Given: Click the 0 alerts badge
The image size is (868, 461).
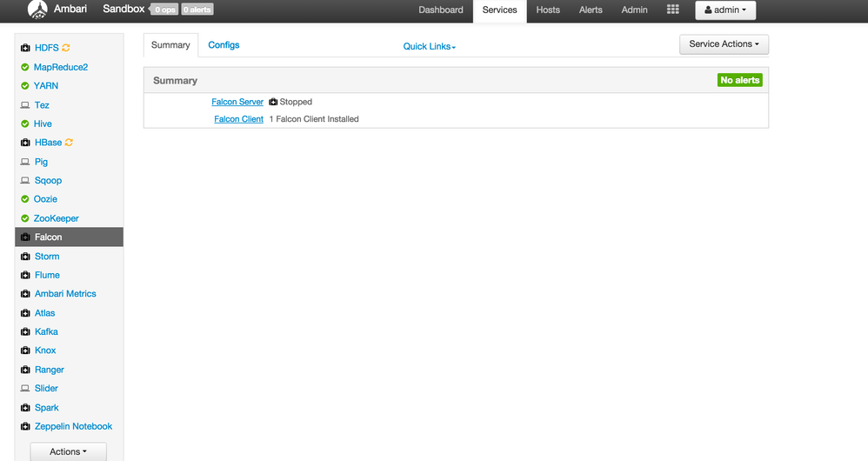Looking at the screenshot, I should (197, 10).
